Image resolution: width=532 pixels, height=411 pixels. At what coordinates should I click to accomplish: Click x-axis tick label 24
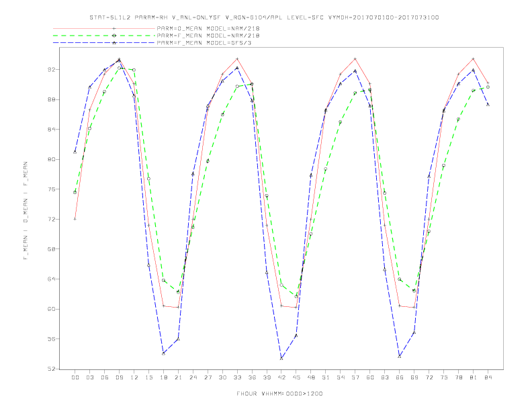click(193, 377)
